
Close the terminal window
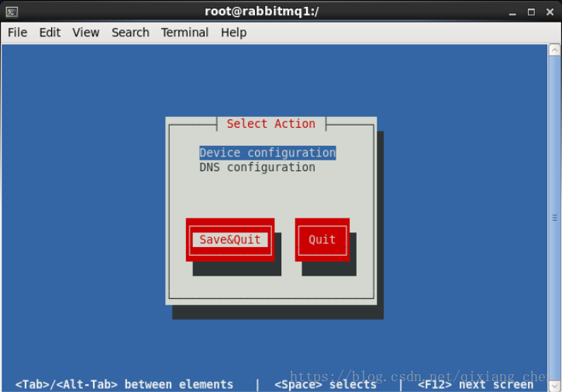550,12
